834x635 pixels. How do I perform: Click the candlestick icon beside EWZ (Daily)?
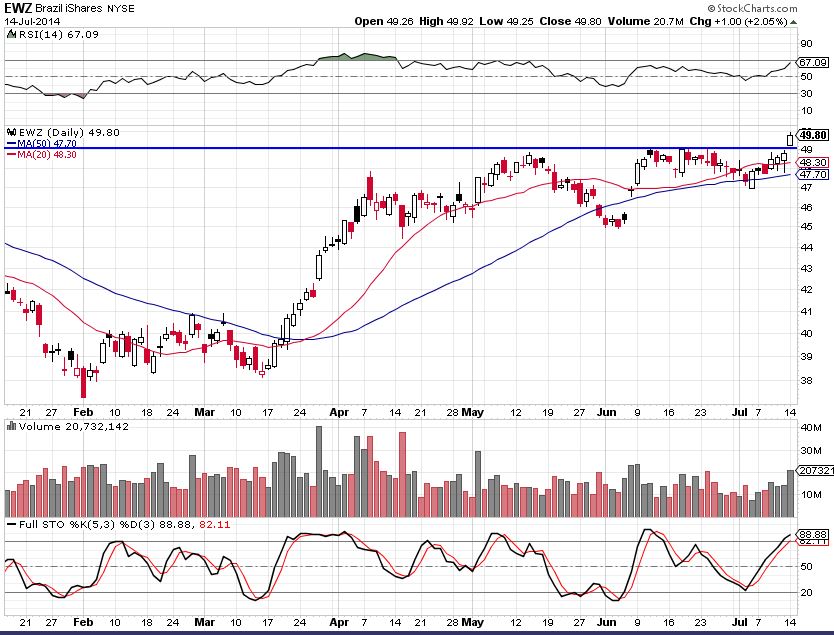point(11,132)
